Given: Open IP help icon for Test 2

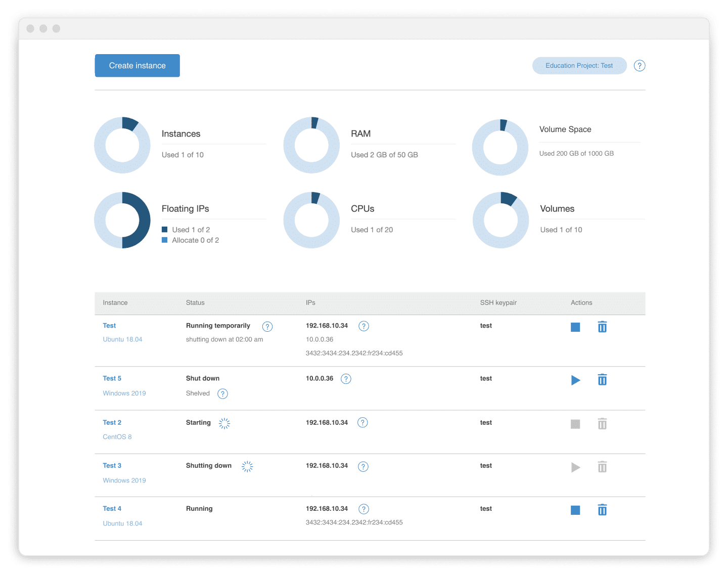Looking at the screenshot, I should point(362,423).
